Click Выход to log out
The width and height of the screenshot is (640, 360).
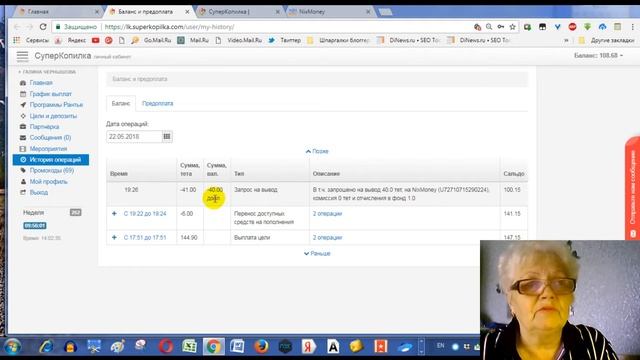[x=38, y=192]
